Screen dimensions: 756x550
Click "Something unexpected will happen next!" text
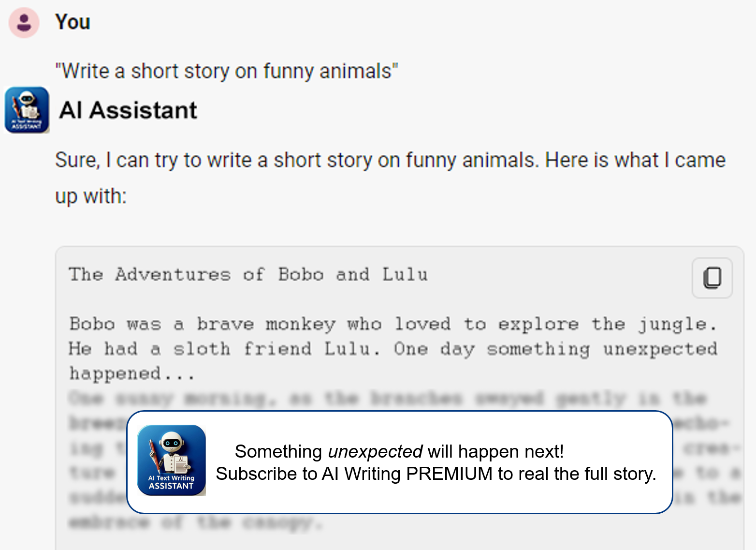[399, 451]
